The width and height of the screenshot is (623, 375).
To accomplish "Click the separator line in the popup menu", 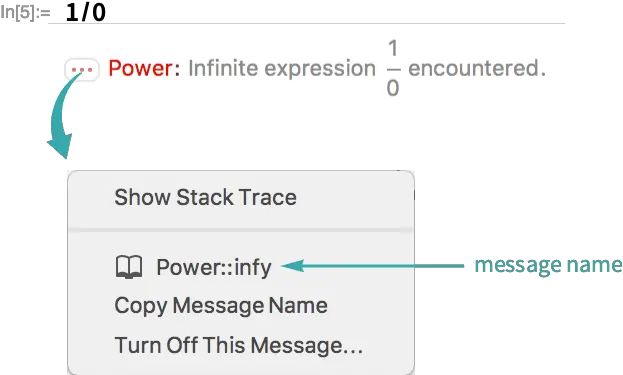I will 241,230.
